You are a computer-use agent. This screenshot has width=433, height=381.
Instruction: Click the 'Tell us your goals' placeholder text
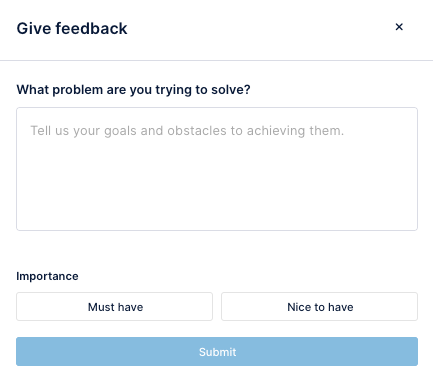(187, 131)
